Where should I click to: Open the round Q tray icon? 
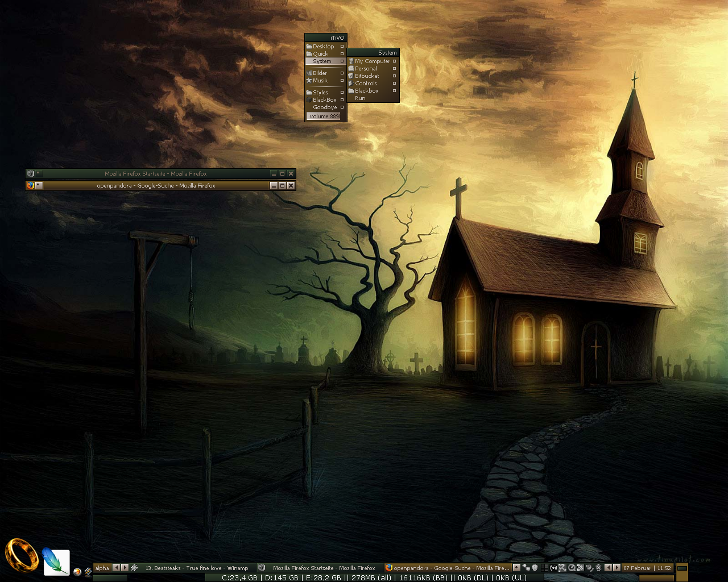point(572,568)
